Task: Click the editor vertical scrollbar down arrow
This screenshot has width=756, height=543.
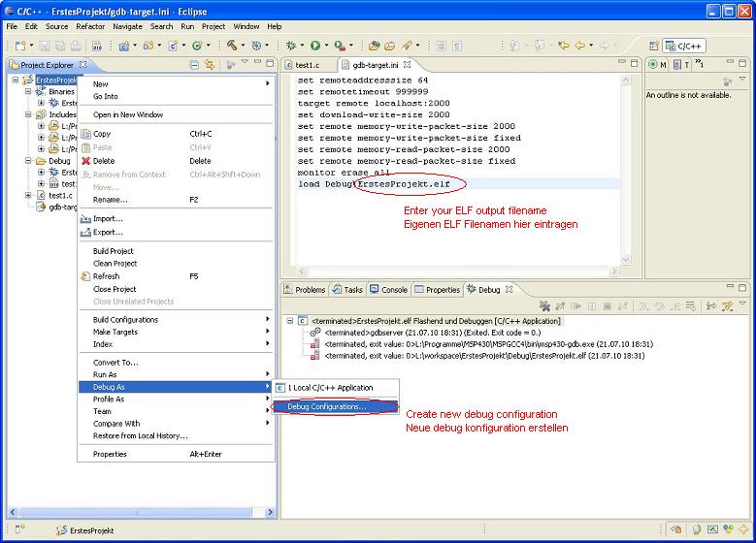Action: (626, 260)
